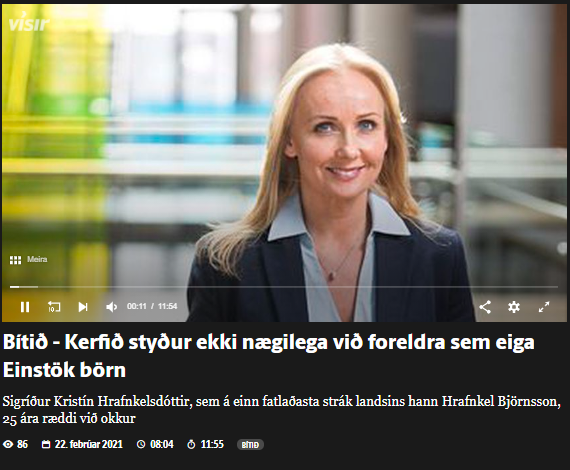570x470 pixels.
Task: Click the Vísir logo watermark
Action: tap(29, 23)
